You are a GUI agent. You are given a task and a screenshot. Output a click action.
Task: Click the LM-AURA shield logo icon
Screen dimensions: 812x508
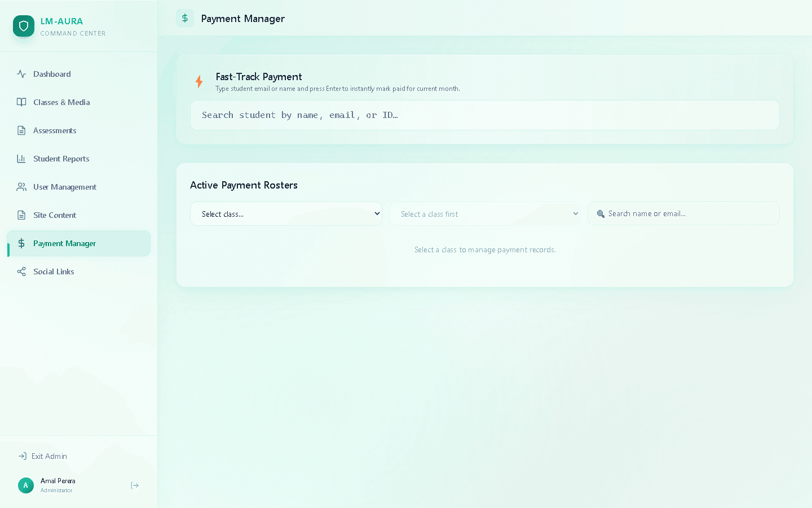click(x=24, y=26)
